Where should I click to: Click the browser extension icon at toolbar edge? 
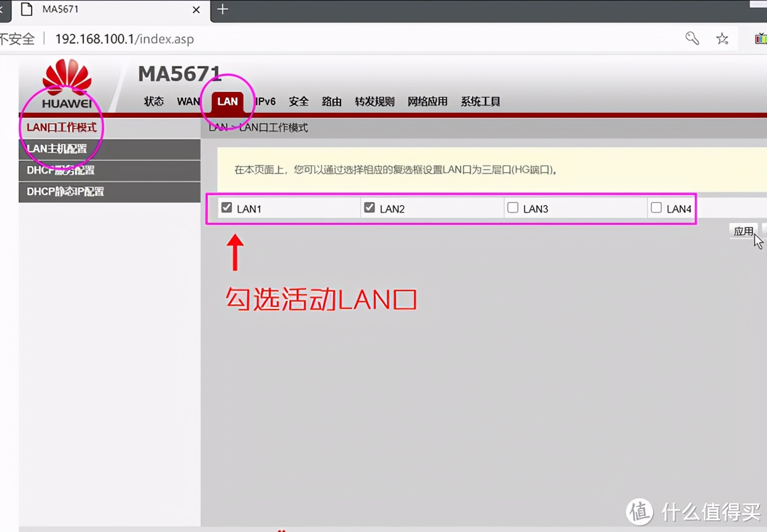click(x=761, y=38)
